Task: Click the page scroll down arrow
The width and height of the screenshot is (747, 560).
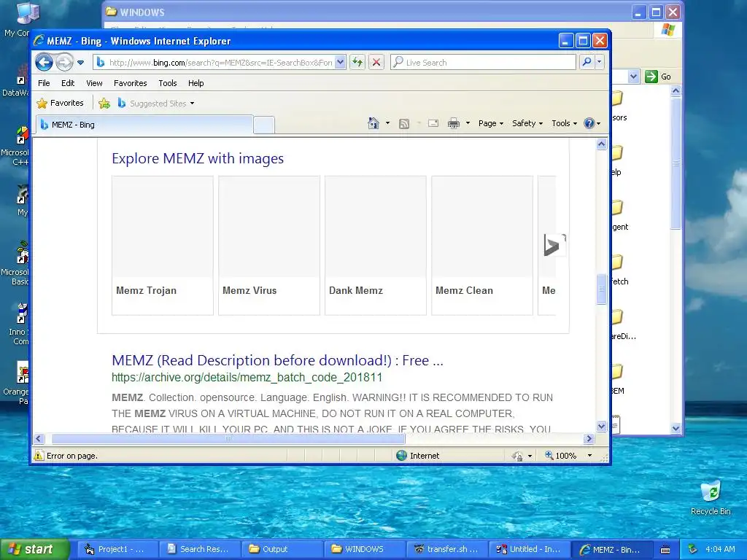Action: coord(601,426)
